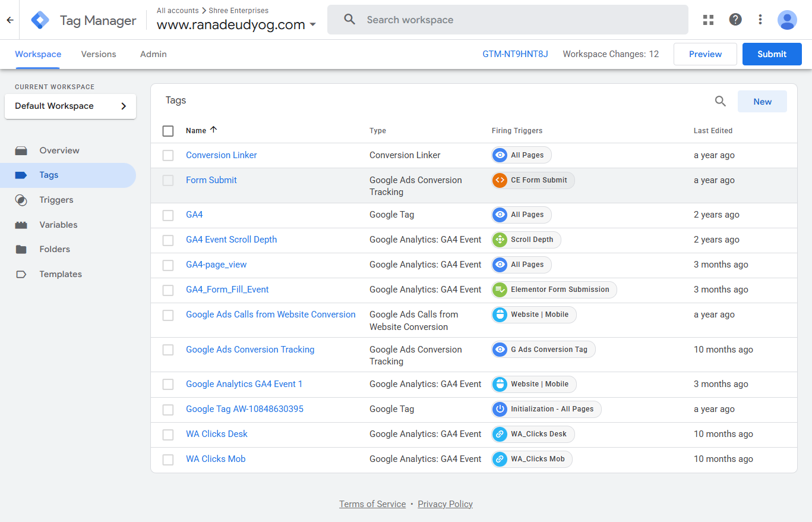Switch to the Workspace tab

point(38,54)
